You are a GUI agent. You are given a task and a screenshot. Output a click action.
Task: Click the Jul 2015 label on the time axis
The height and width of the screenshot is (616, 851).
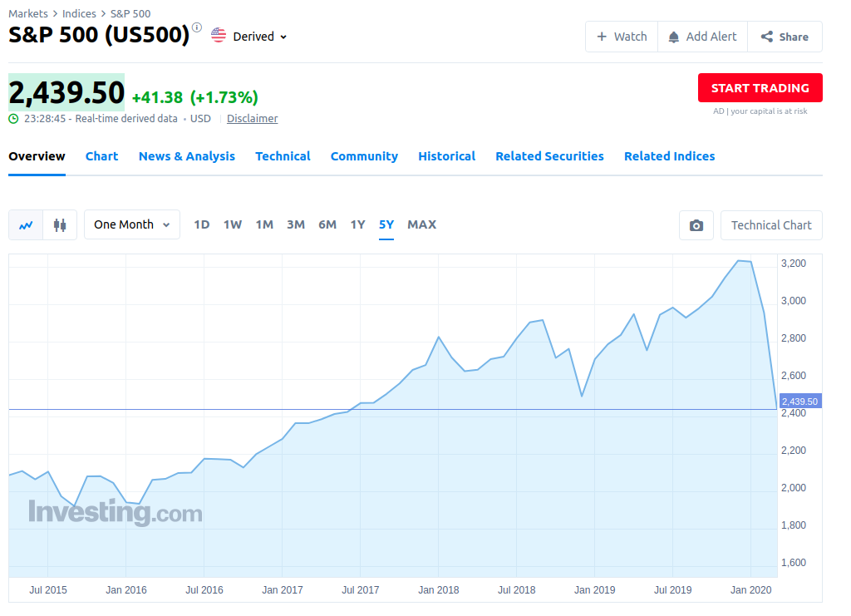pos(48,590)
